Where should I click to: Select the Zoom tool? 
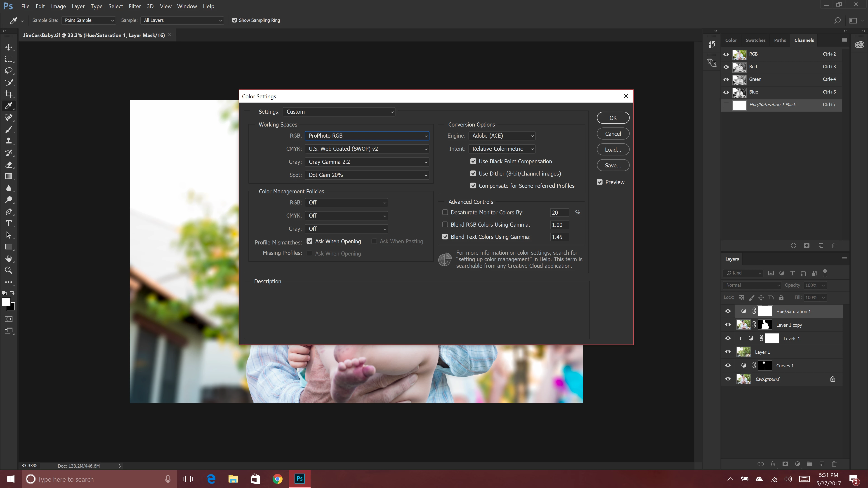pos(9,270)
